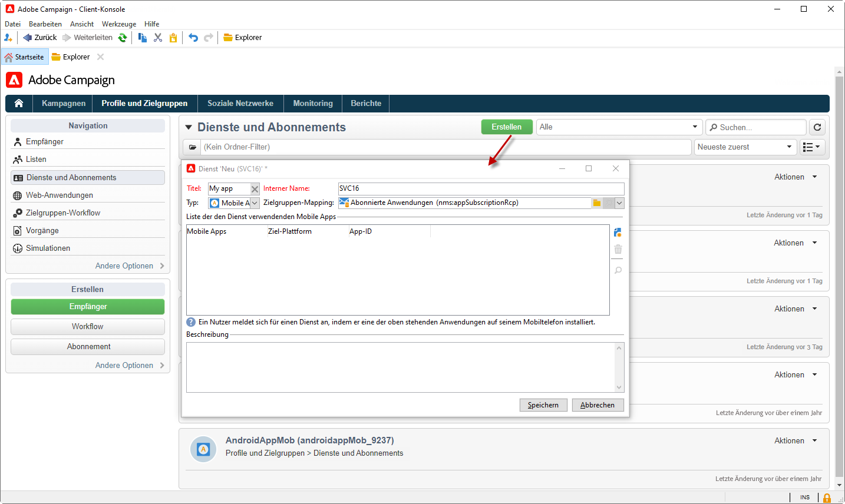This screenshot has width=845, height=504.
Task: Collapse the Dienste und Abonnements section triangle
Action: pos(189,127)
